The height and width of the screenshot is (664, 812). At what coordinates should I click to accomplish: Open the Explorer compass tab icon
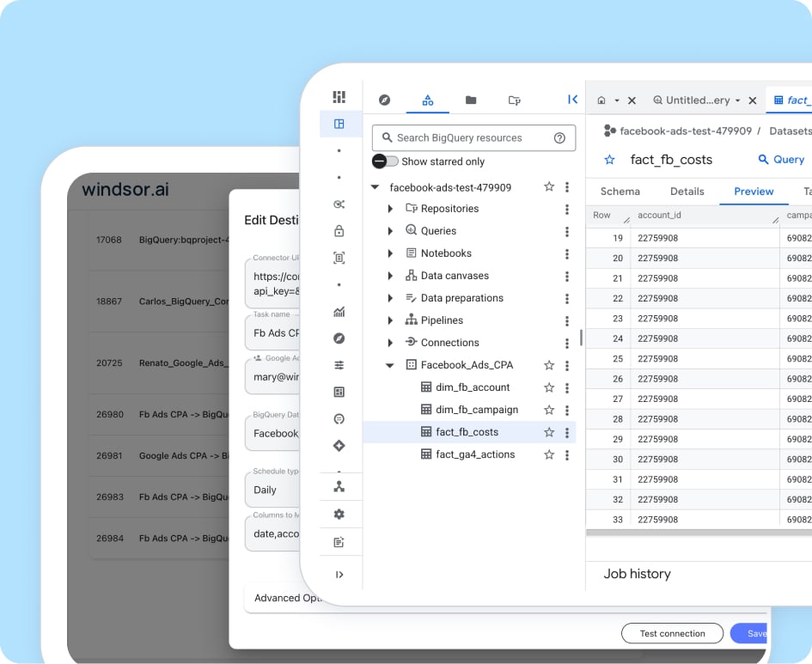385,100
